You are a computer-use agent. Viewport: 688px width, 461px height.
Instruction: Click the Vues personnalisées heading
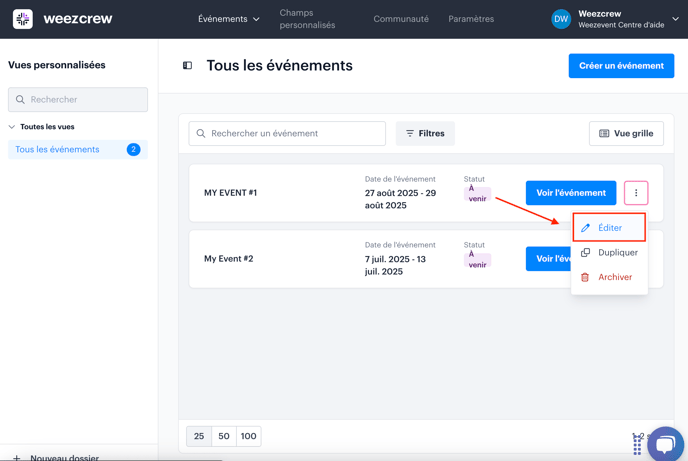tap(57, 65)
